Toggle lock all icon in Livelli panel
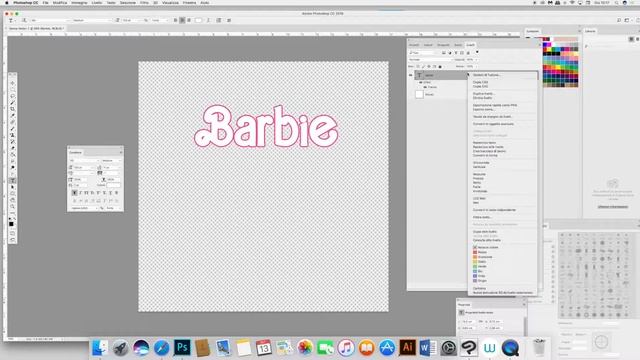The image size is (640, 360). point(440,67)
